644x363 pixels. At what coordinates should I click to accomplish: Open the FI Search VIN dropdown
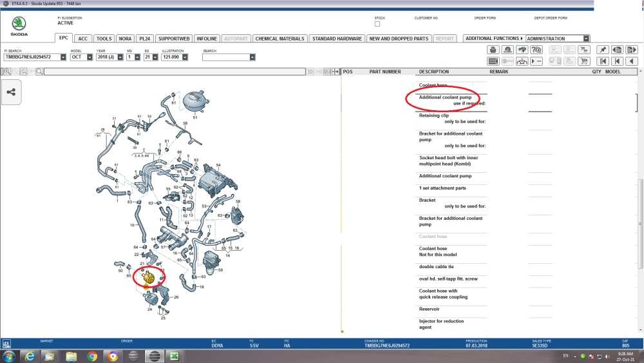(x=63, y=57)
